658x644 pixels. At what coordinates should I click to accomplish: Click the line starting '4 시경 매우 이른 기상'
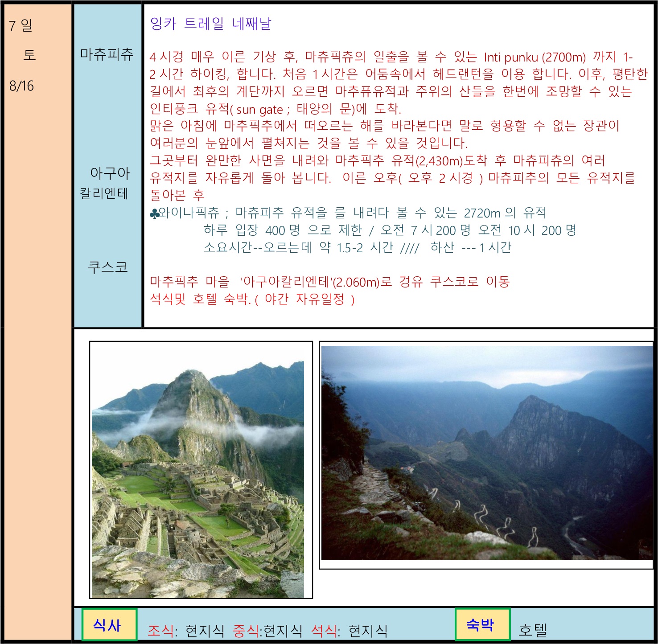coord(391,57)
